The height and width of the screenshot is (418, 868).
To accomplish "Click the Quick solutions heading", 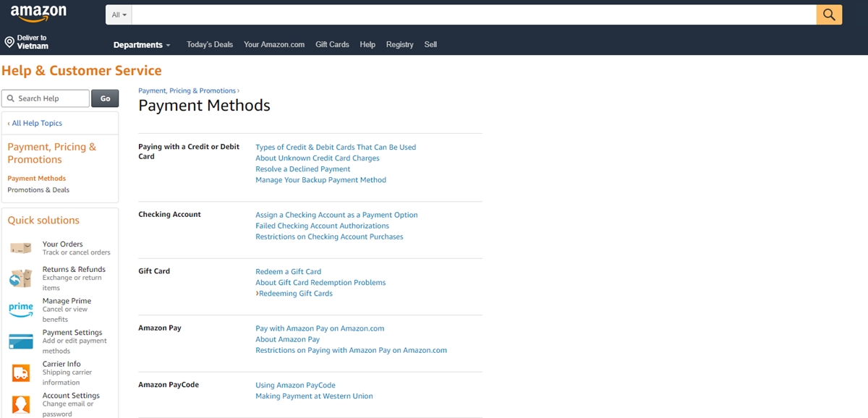I will pyautogui.click(x=43, y=221).
